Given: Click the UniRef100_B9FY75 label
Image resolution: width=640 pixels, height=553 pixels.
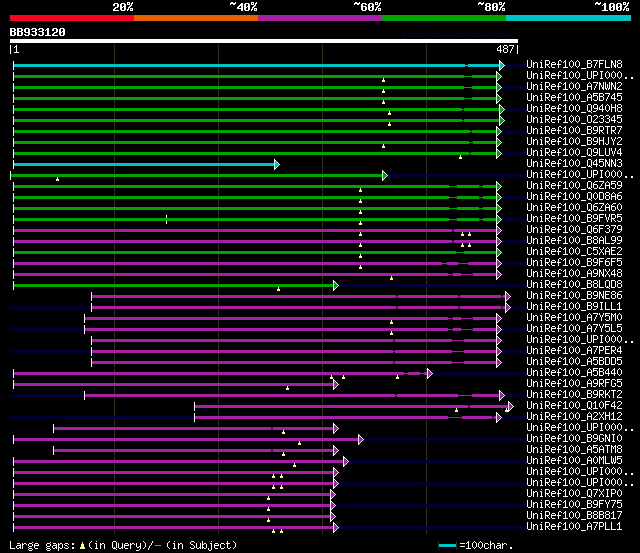Looking at the screenshot, I should [x=574, y=505].
